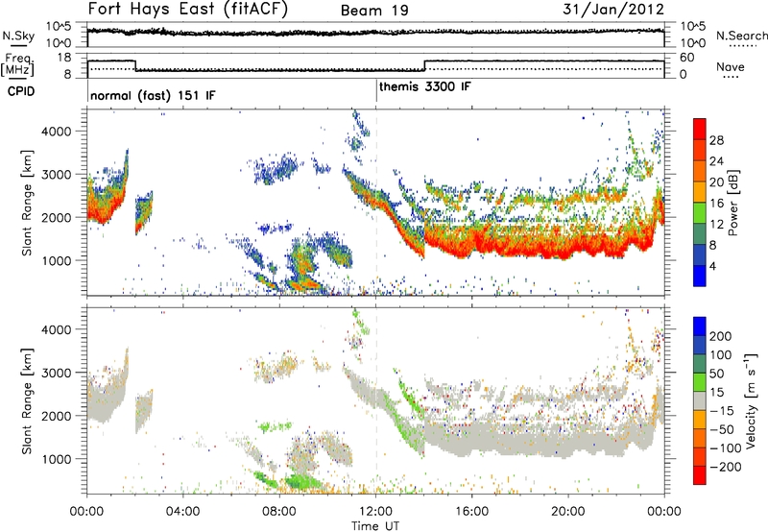Pick the red top segment of Power colorbar
Image resolution: width=768 pixels, height=532 pixels.
(x=700, y=130)
